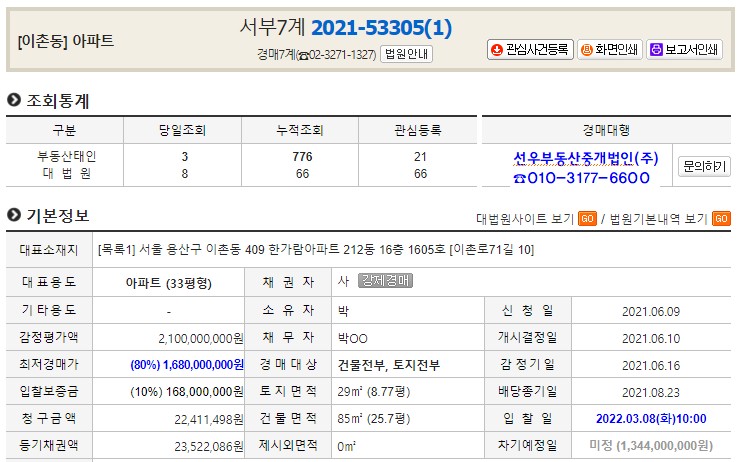Image resolution: width=740 pixels, height=462 pixels.
Task: Select 건물전부, 토지전부 auction target text
Action: click(x=389, y=365)
